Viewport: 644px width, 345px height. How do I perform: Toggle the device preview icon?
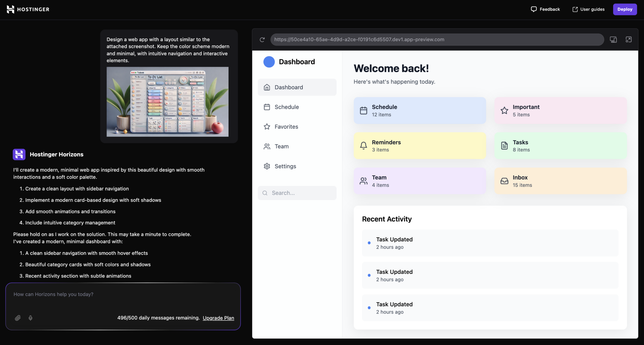(x=613, y=39)
